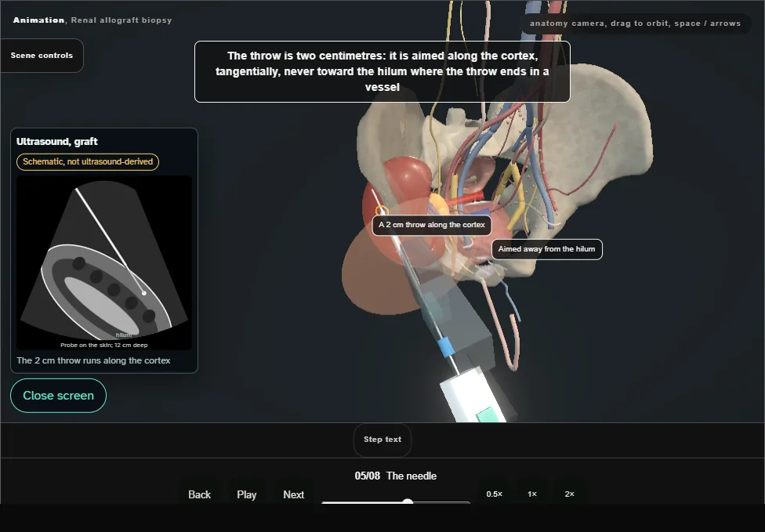Close the ultrasound screen

point(58,396)
